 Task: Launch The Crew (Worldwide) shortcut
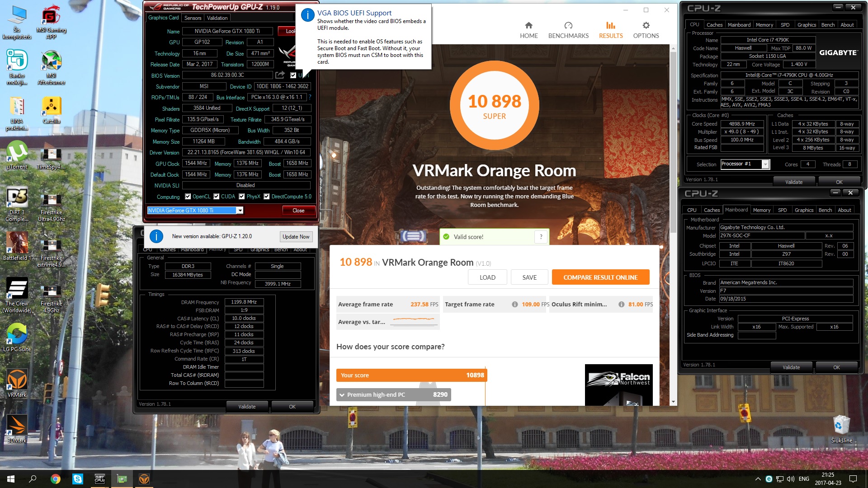point(17,295)
